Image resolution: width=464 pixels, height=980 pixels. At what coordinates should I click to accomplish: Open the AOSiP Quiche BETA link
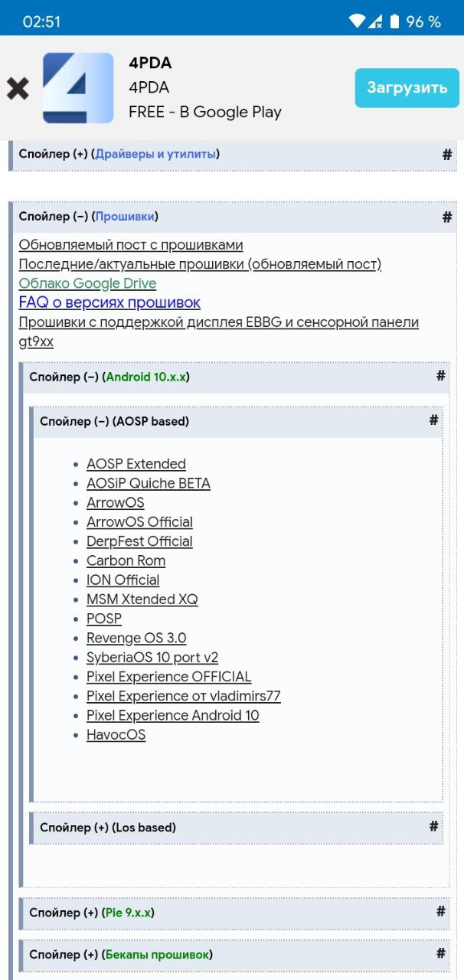click(x=149, y=483)
